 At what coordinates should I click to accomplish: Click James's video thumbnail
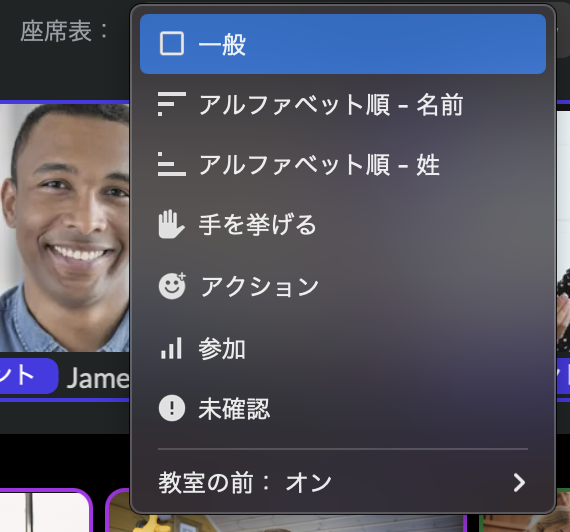(x=65, y=228)
